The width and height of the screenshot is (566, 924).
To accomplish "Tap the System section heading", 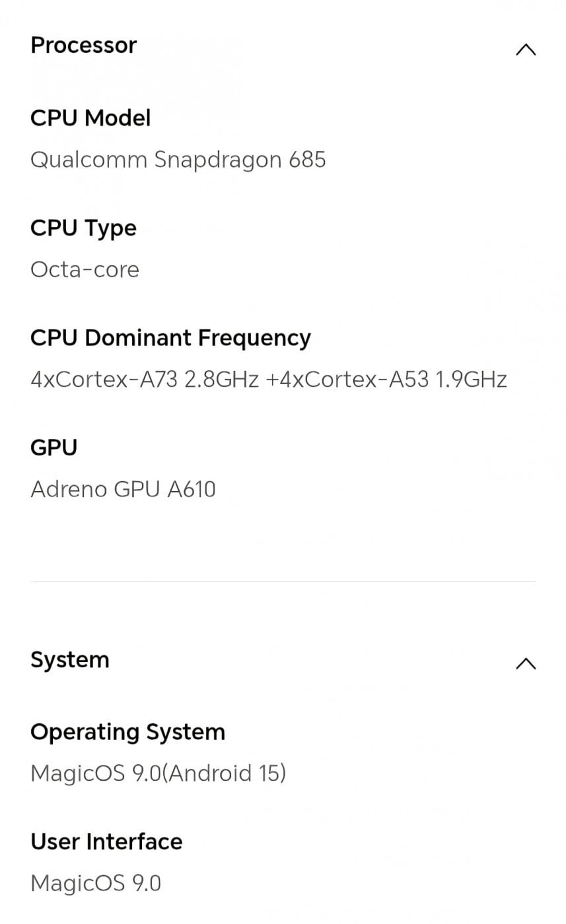I will (70, 659).
